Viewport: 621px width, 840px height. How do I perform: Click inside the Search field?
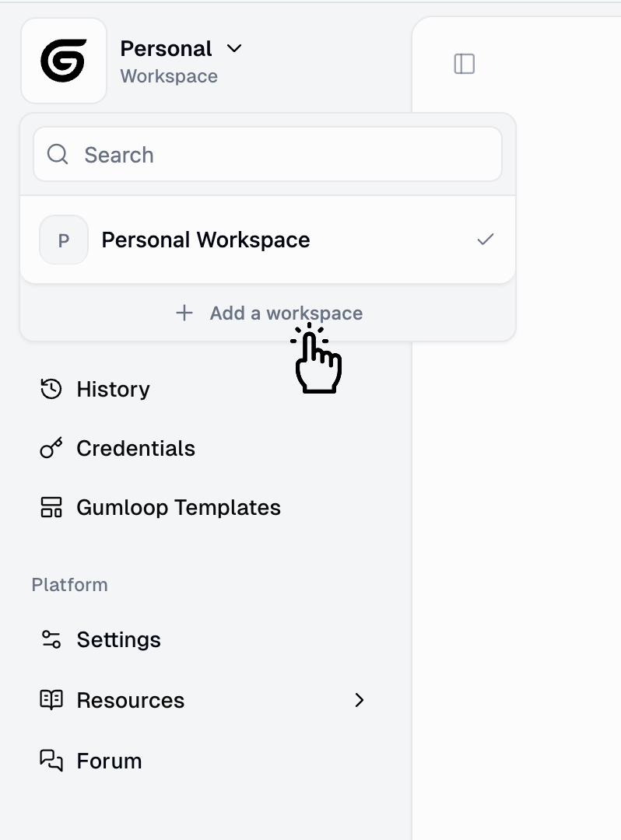pyautogui.click(x=233, y=154)
